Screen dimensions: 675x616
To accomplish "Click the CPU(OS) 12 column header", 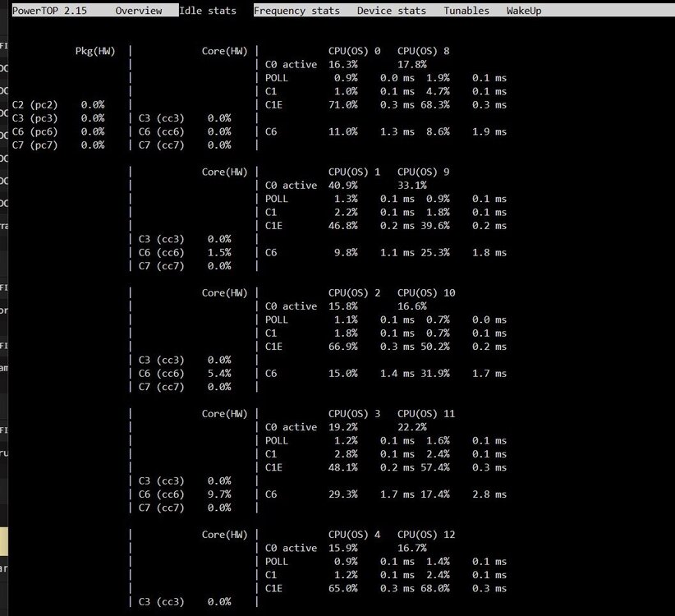I will tap(426, 535).
